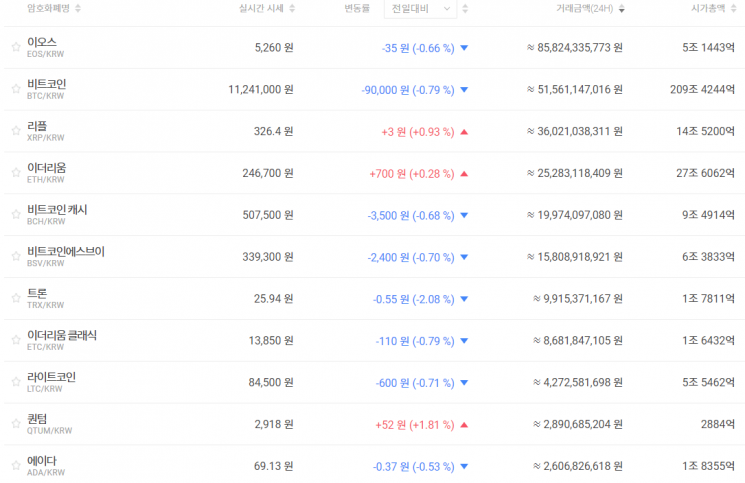Sort by 거래금액(24H) column arrows
Viewport: 745px width, 483px height.
point(621,9)
